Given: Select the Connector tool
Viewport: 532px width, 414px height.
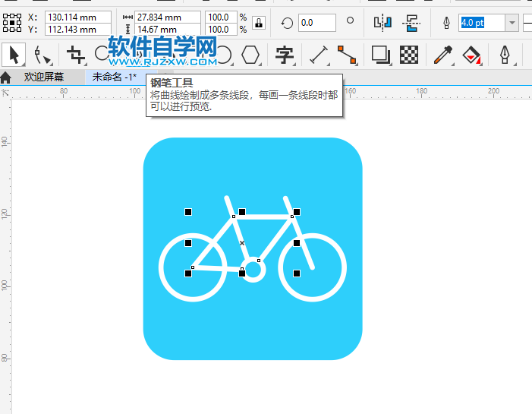Looking at the screenshot, I should point(347,55).
